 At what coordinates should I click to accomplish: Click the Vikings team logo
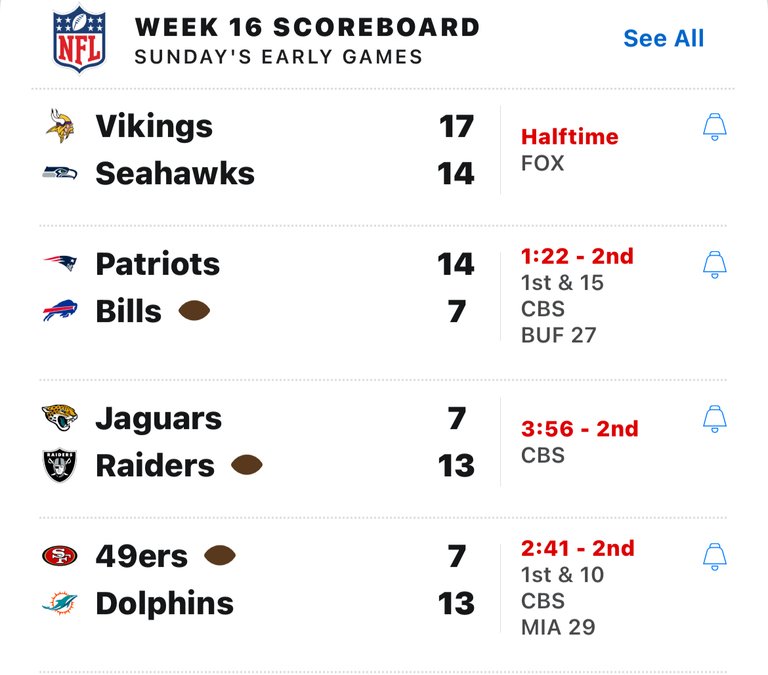click(60, 126)
